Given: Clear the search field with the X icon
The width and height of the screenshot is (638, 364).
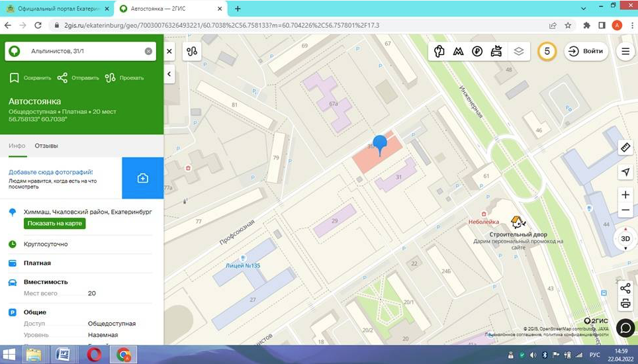Looking at the screenshot, I should click(x=148, y=51).
